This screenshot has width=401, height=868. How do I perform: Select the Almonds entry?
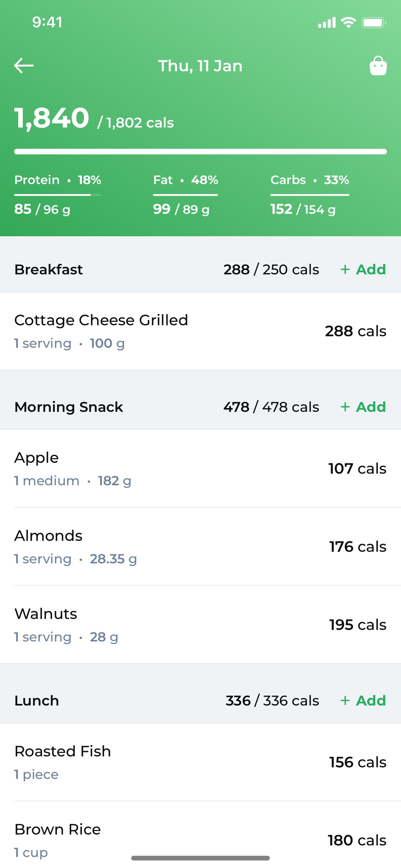point(200,547)
